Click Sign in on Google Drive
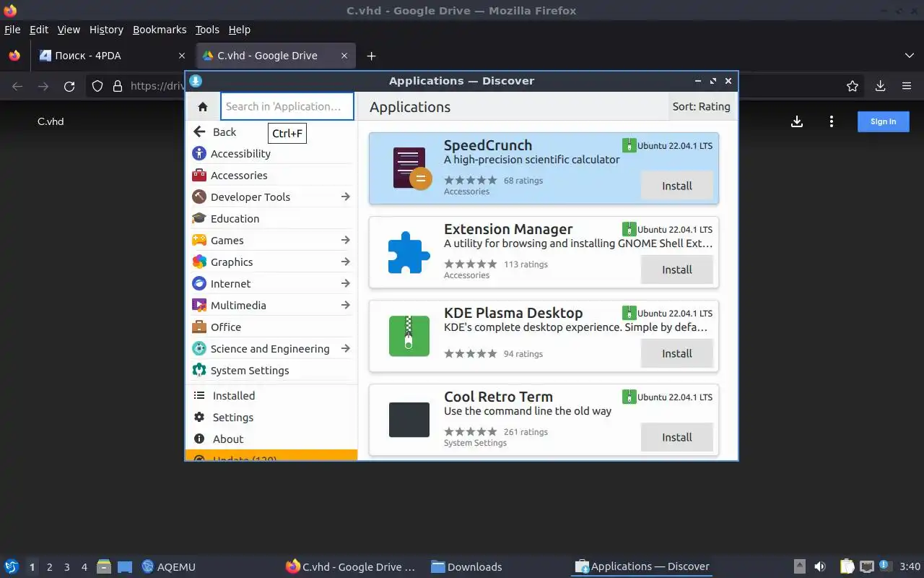 pos(883,121)
